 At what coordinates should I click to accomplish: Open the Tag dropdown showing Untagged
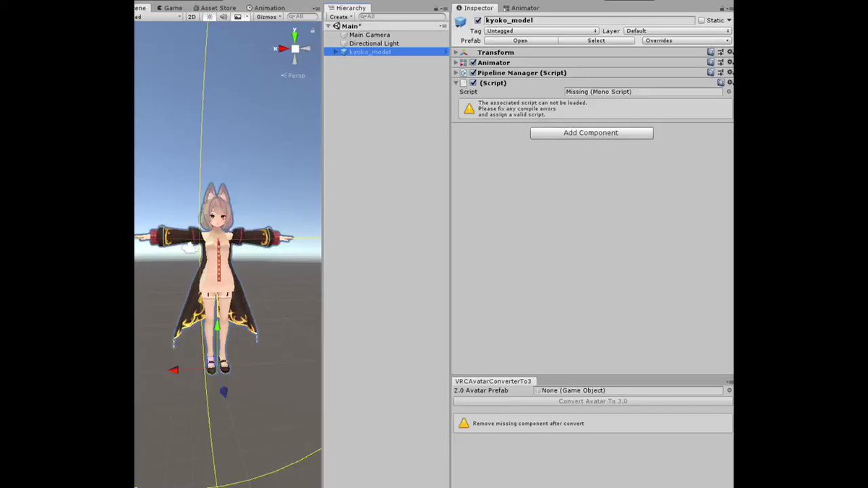coord(540,30)
